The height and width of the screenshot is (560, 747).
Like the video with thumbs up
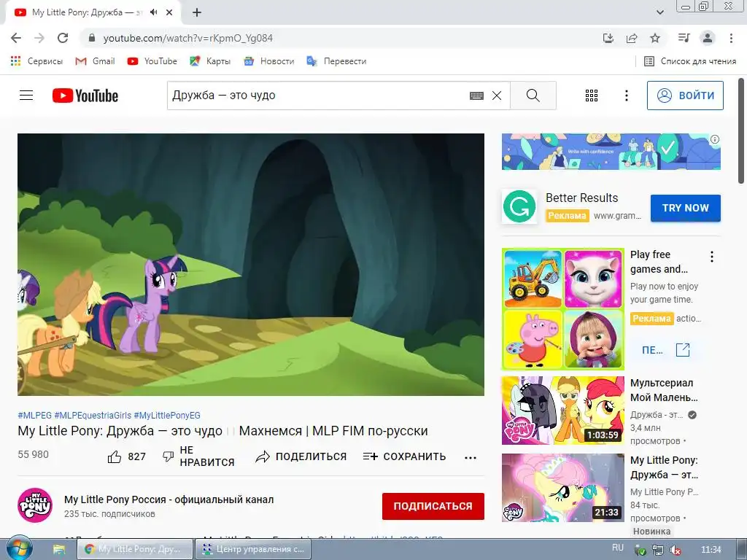tap(126, 456)
